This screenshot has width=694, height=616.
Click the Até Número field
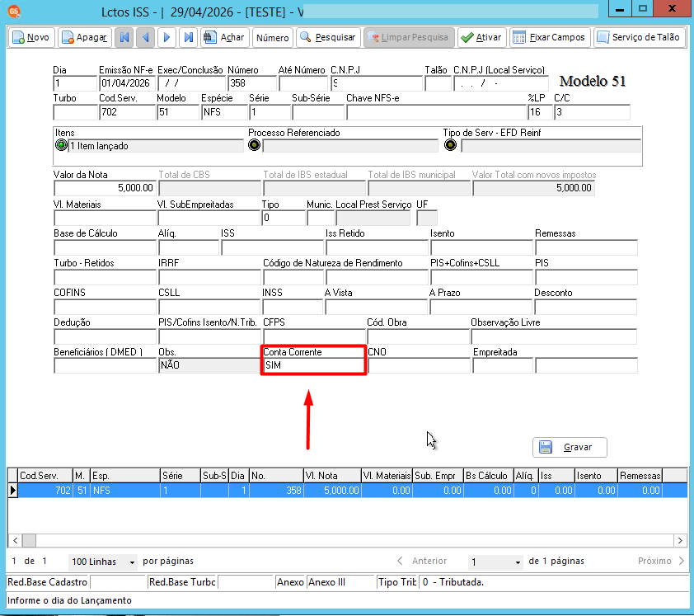coord(303,83)
